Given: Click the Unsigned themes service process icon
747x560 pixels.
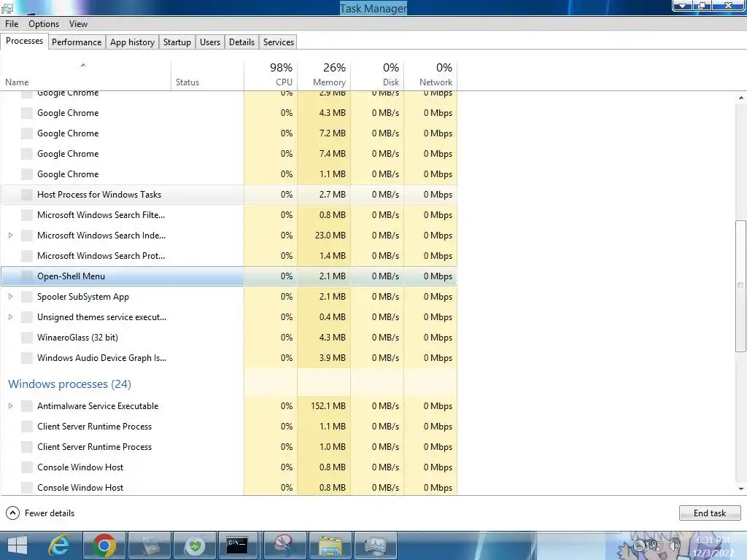Looking at the screenshot, I should pyautogui.click(x=27, y=317).
